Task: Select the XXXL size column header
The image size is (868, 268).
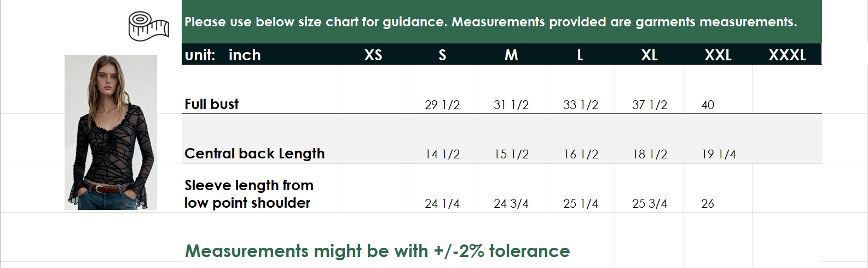Action: click(x=787, y=55)
